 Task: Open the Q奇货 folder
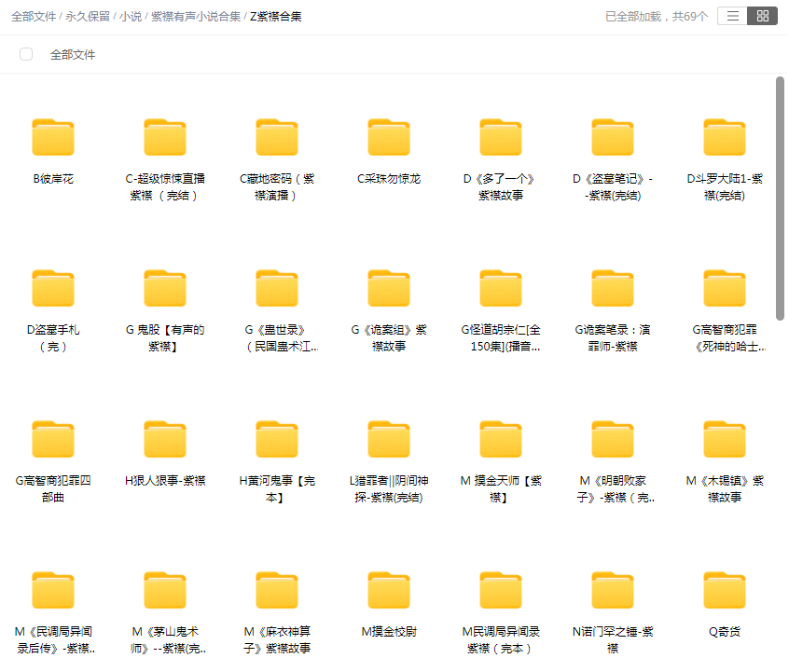coord(725,591)
